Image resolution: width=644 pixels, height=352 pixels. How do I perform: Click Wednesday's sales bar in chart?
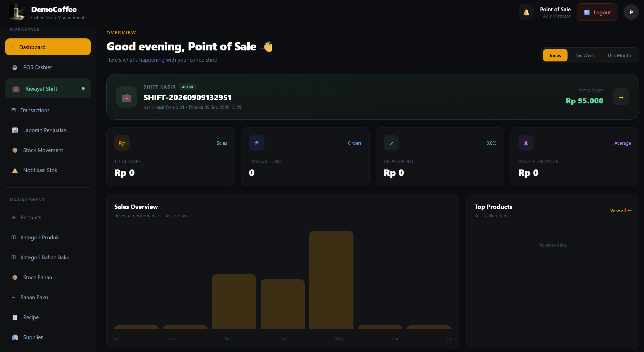[331, 280]
